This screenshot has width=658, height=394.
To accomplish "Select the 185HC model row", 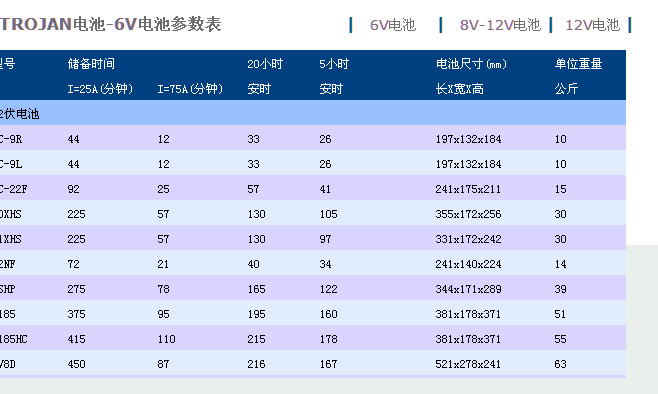I will click(313, 338).
